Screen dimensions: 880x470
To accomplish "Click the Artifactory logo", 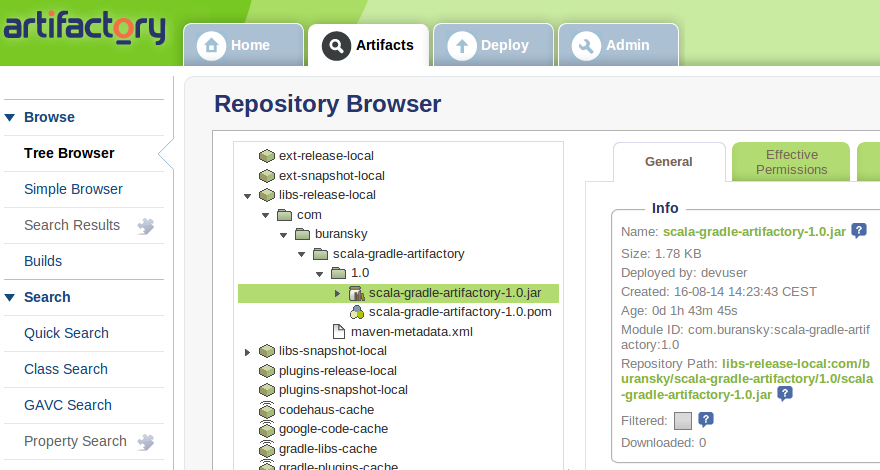I will coord(85,27).
